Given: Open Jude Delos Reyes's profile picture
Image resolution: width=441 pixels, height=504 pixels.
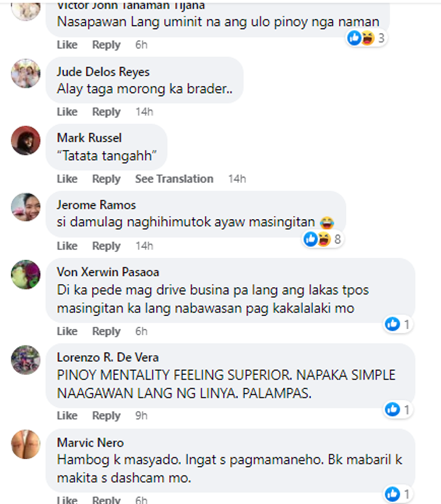Looking at the screenshot, I should (x=26, y=74).
